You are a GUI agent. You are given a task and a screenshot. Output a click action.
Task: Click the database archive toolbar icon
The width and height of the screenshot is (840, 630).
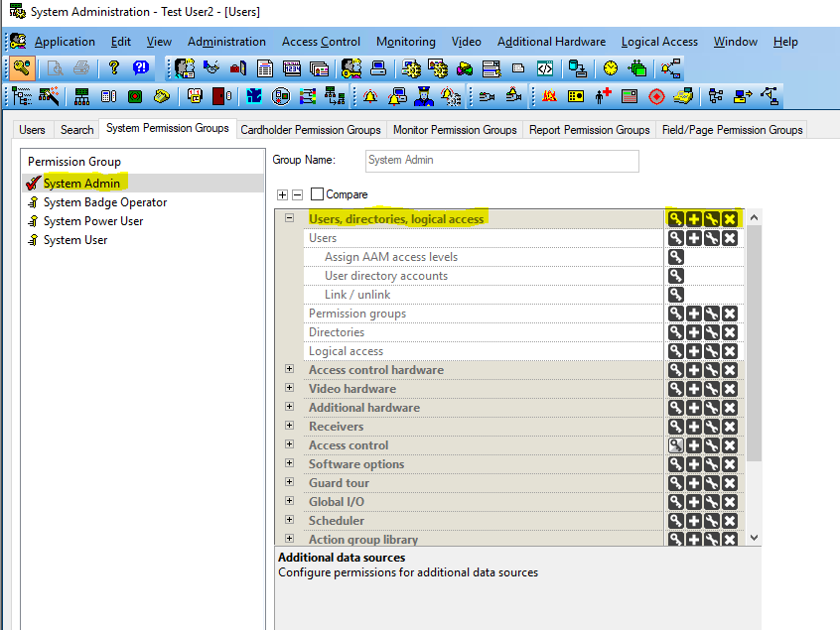(x=578, y=68)
